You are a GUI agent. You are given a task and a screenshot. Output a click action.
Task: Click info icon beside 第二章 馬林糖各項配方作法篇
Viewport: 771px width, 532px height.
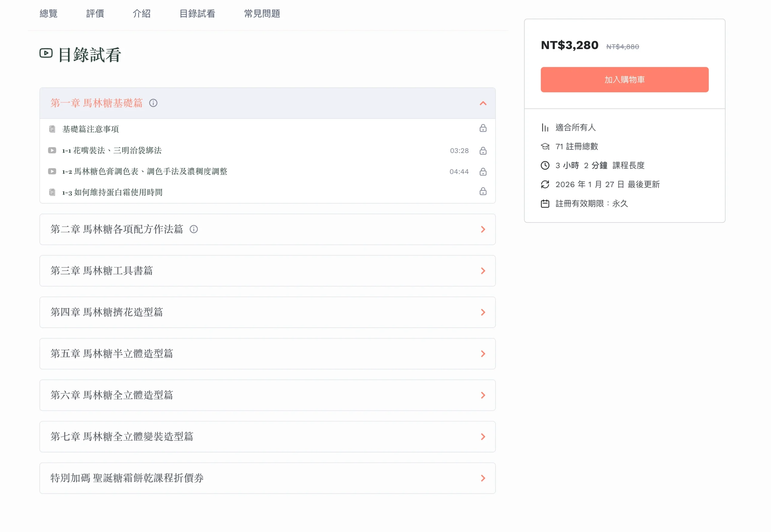point(194,229)
